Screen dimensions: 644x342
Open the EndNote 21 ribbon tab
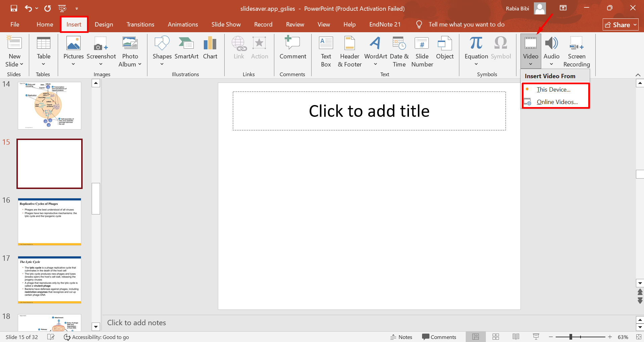coord(384,24)
